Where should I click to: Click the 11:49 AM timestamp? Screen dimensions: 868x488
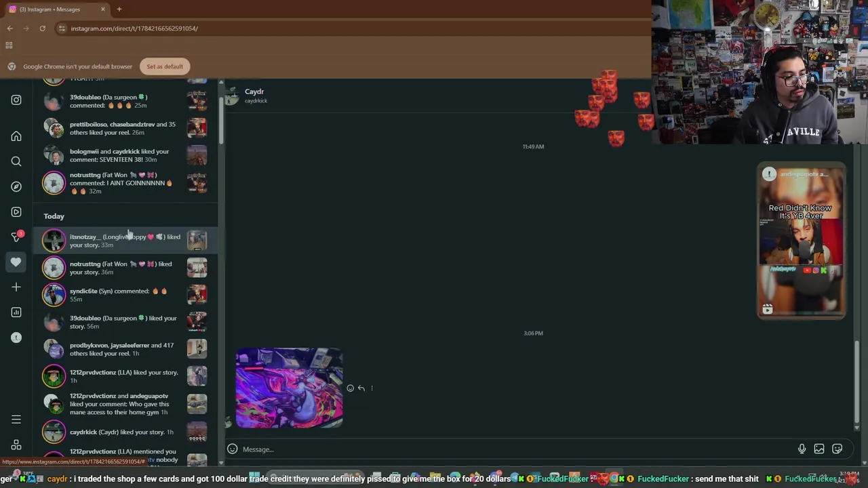[533, 146]
